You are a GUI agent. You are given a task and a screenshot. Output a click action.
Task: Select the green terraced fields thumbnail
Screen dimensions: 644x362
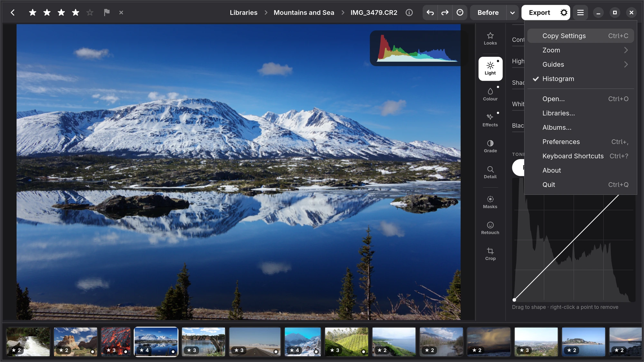click(346, 342)
